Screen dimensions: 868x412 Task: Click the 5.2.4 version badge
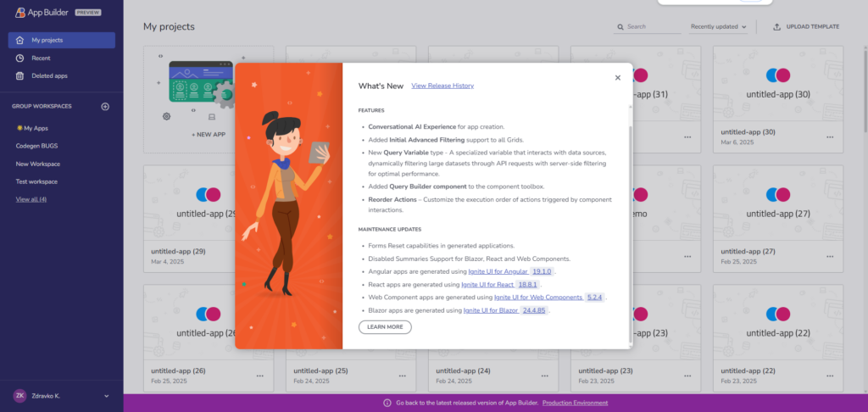594,298
